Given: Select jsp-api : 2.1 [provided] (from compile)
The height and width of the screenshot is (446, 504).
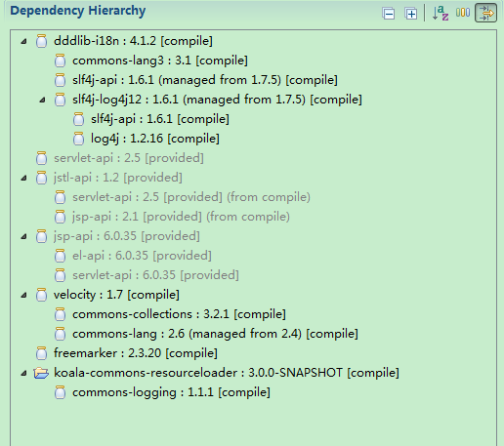Looking at the screenshot, I should pyautogui.click(x=181, y=217).
